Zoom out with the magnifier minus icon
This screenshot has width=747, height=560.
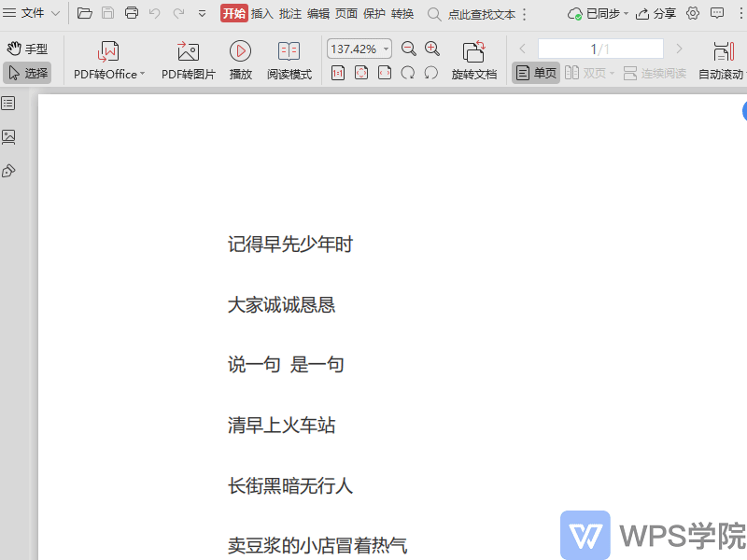[408, 48]
